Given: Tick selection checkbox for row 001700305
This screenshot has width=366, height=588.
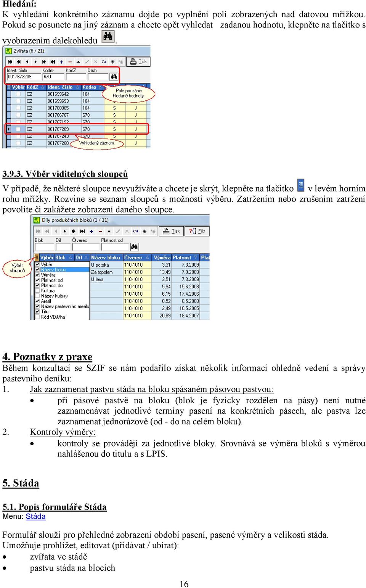Looking at the screenshot, I should (18, 108).
